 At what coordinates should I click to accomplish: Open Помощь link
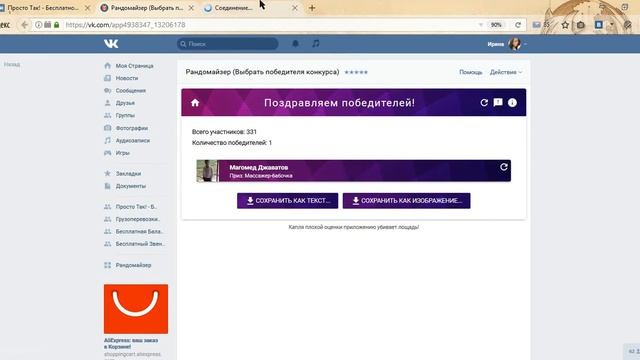471,72
